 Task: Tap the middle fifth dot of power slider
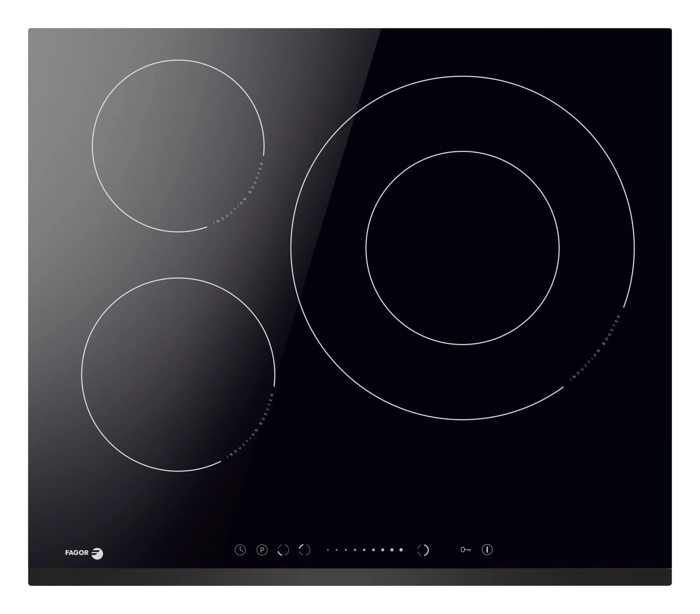point(364,550)
